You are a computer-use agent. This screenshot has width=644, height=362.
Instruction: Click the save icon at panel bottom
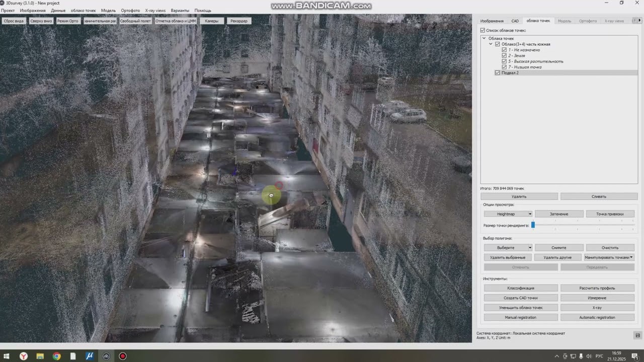coord(637,335)
